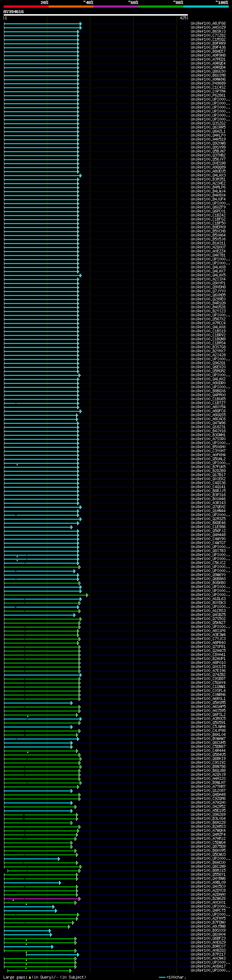Click on UniRef100_A4K519

click(x=208, y=139)
